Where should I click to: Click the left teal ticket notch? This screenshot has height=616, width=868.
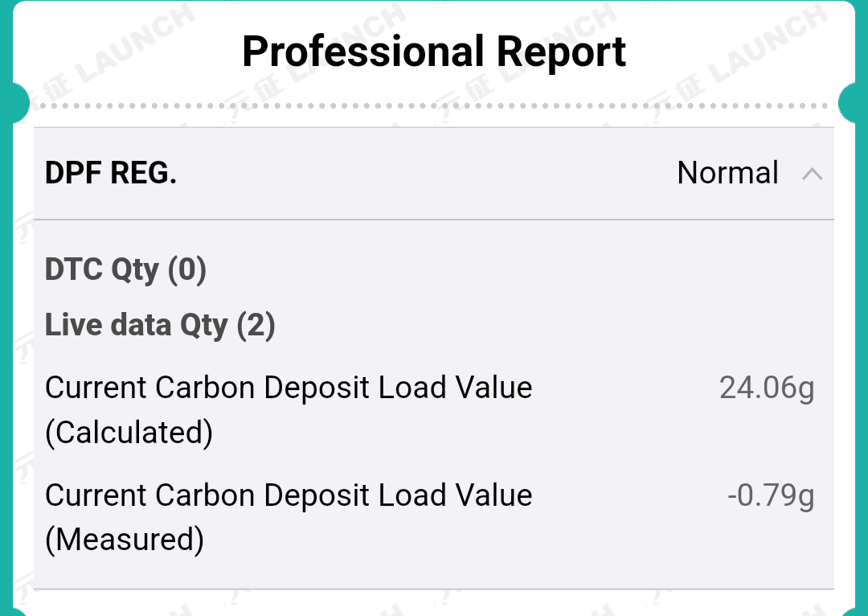[14, 103]
